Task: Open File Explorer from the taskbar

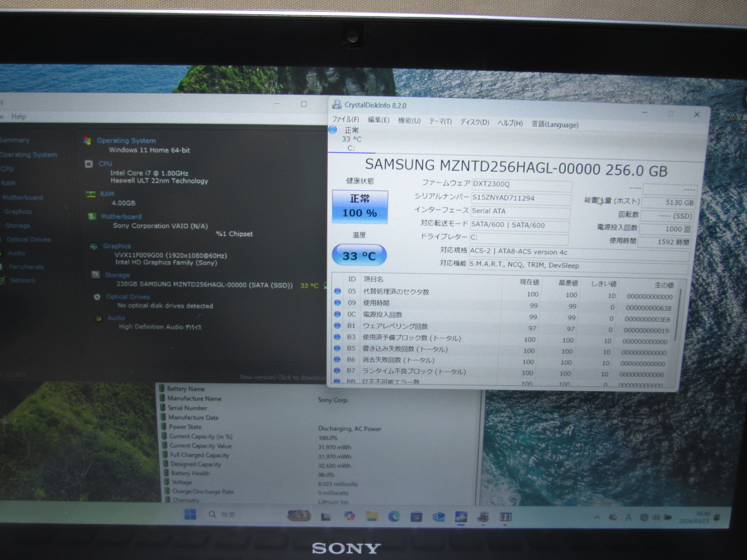Action: coord(372,516)
